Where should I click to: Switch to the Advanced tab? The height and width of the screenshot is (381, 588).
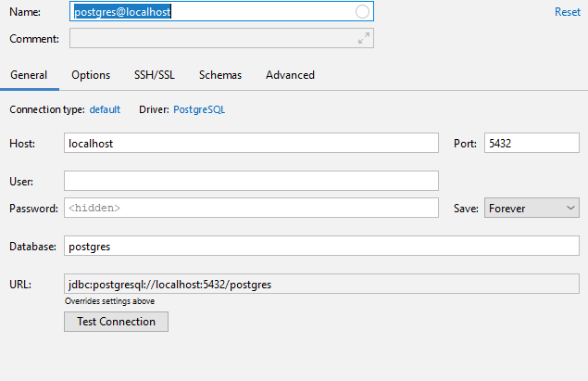pyautogui.click(x=290, y=75)
